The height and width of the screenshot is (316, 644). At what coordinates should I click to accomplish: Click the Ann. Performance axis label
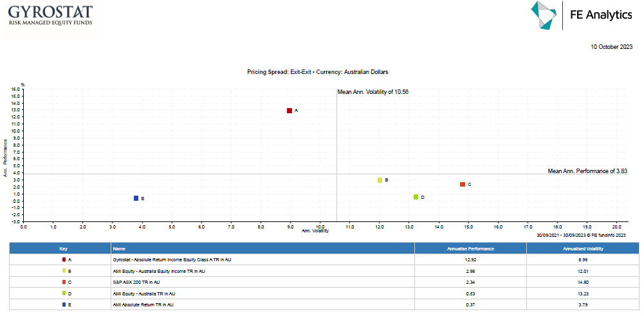tap(6, 158)
